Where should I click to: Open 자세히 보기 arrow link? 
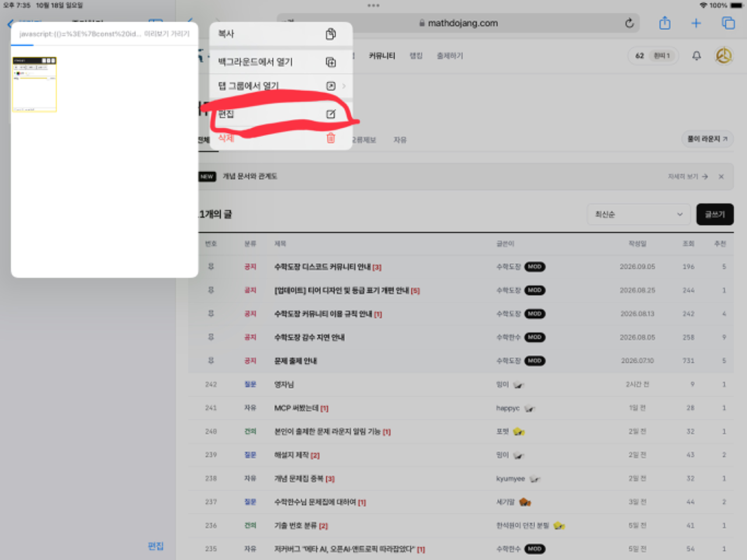(688, 176)
